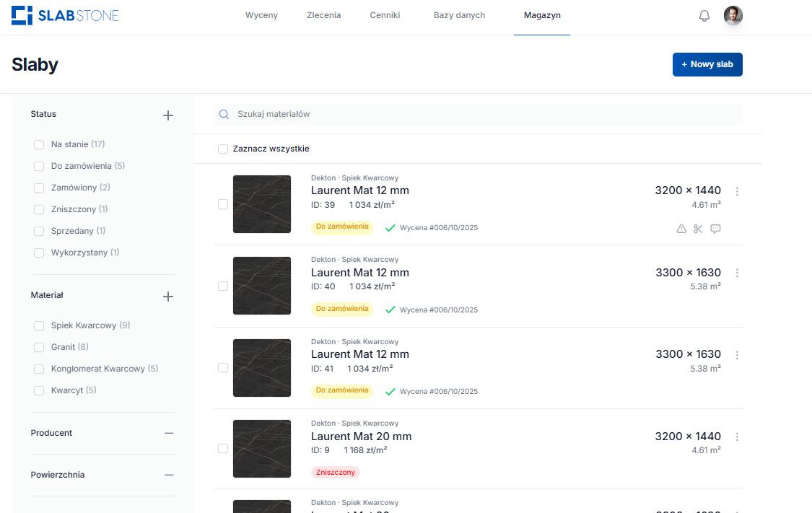Click the thumbnail of slab ID 39
The width and height of the screenshot is (812, 513).
click(x=262, y=204)
